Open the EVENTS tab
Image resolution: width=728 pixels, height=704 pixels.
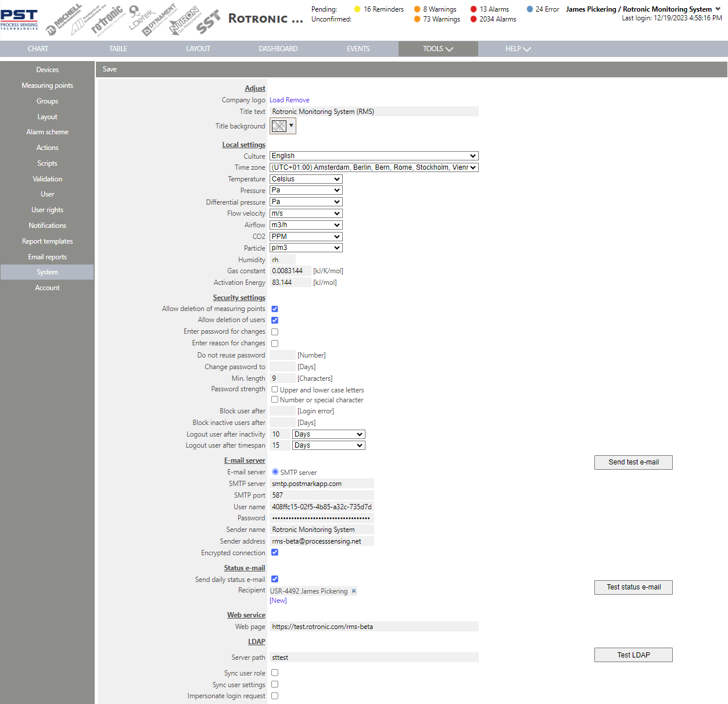(x=358, y=49)
